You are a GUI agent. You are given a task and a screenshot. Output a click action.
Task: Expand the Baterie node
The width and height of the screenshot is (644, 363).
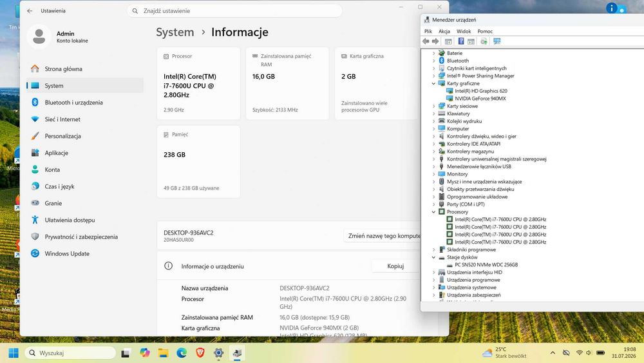pos(433,53)
